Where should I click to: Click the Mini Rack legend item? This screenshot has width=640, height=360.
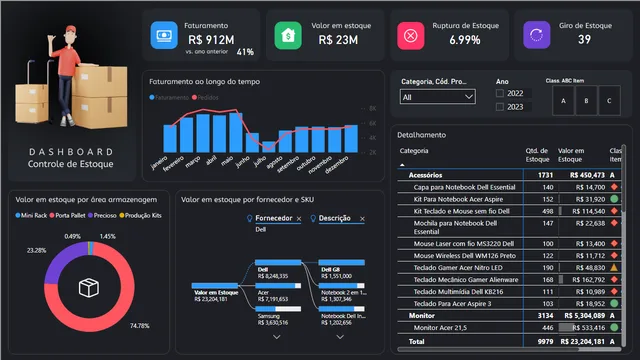click(31, 216)
